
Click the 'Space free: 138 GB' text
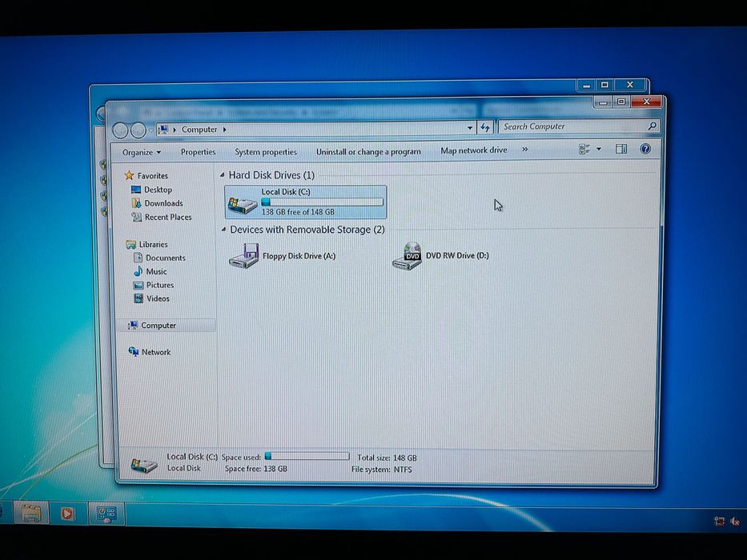256,469
